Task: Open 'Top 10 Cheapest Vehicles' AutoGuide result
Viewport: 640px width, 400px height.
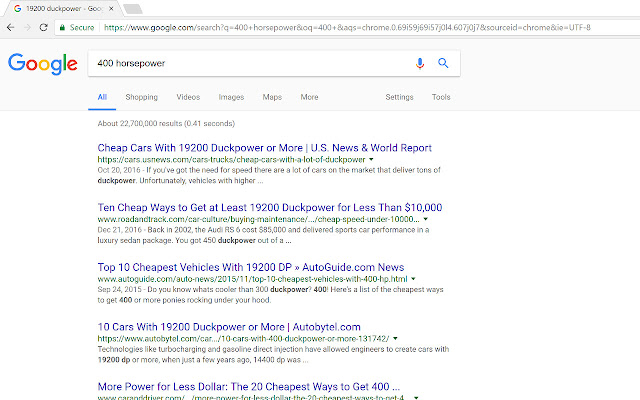Action: (x=251, y=267)
